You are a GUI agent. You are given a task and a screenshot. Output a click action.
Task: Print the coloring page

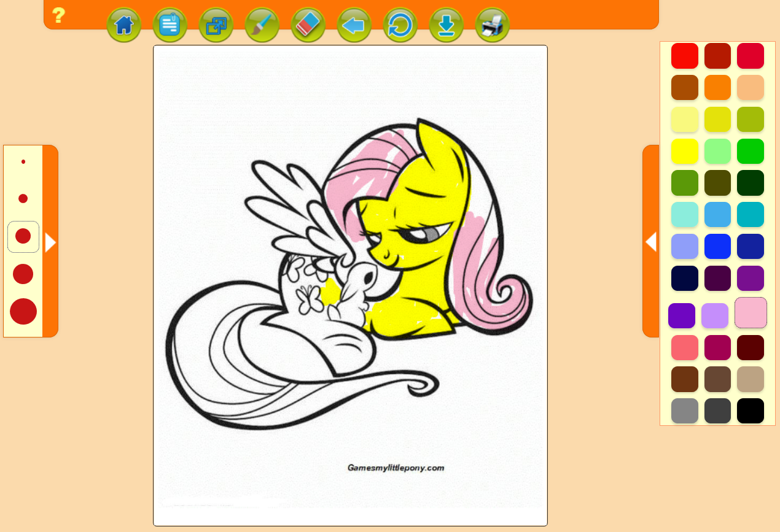493,25
